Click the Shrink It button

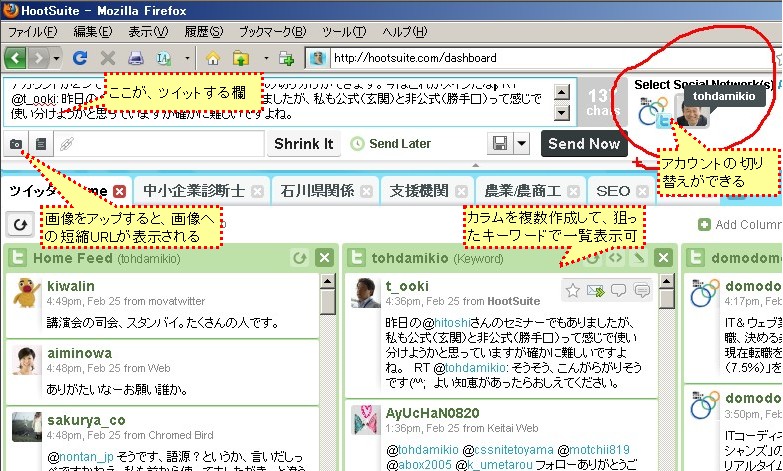[304, 144]
